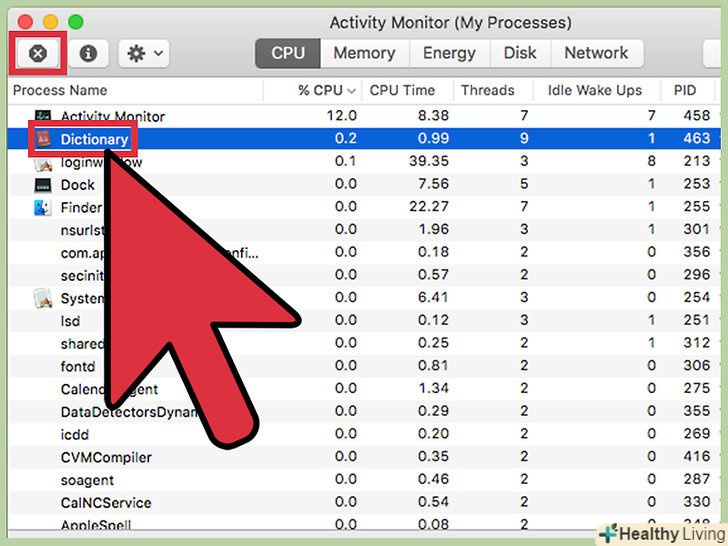This screenshot has width=728, height=546.
Task: Sort by Threads column header
Action: pyautogui.click(x=488, y=90)
